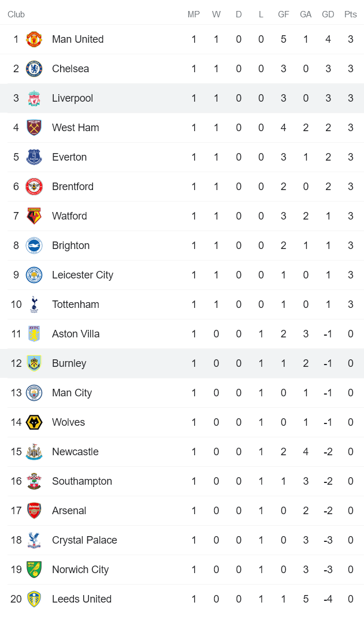Click the Everton team name

click(x=69, y=157)
